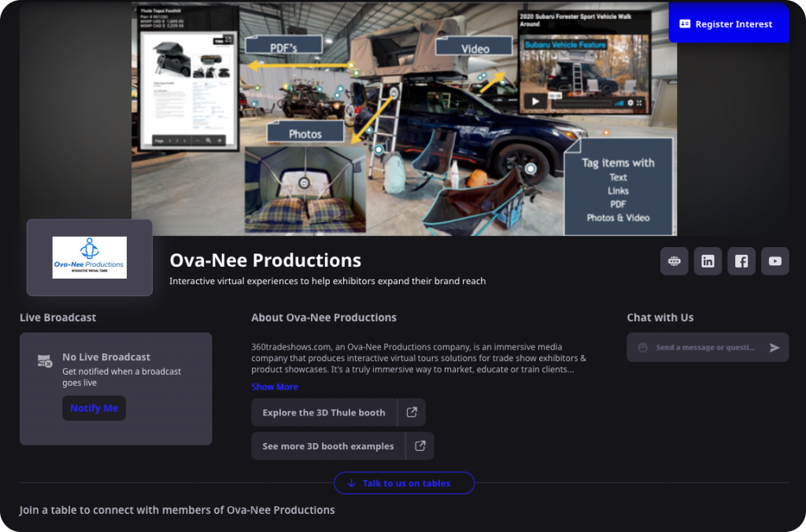Open the YouTube channel icon
The image size is (806, 532).
point(775,261)
